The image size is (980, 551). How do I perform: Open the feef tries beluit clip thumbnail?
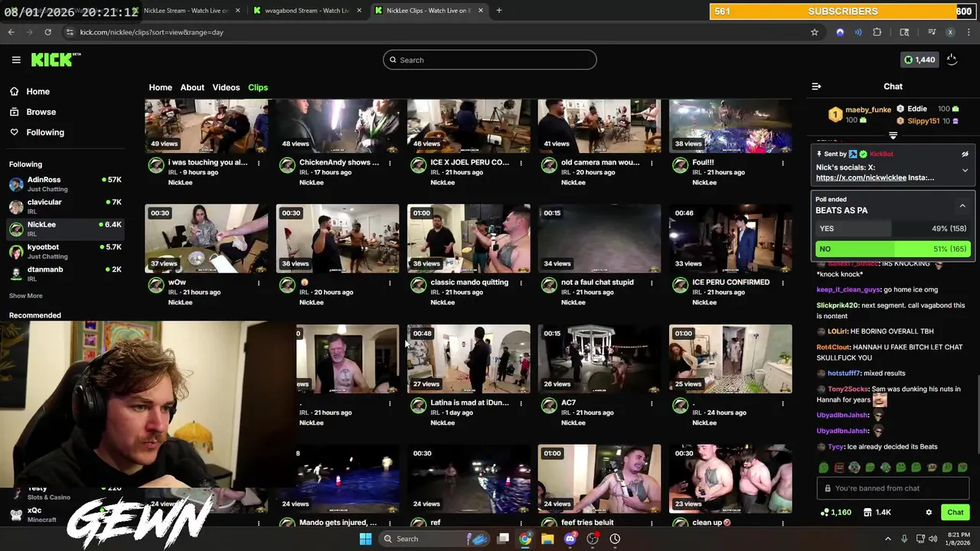599,478
